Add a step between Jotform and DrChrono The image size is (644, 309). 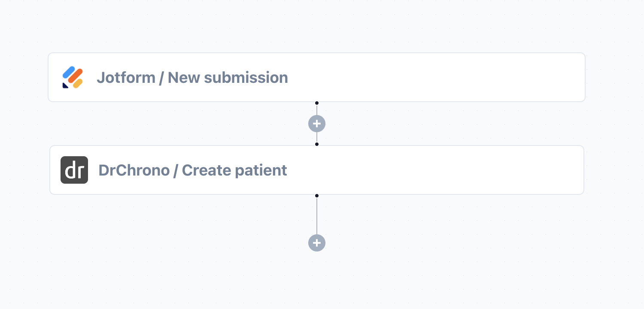(317, 124)
